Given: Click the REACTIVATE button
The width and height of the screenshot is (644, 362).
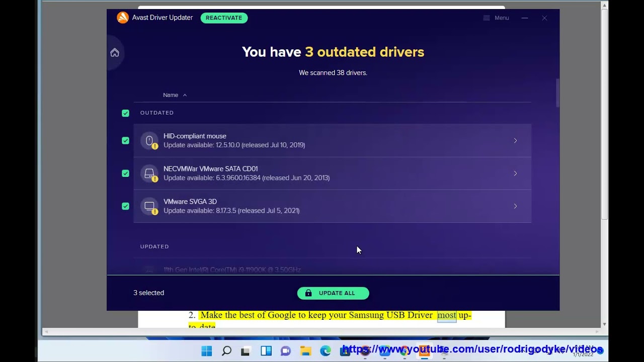Looking at the screenshot, I should (224, 18).
